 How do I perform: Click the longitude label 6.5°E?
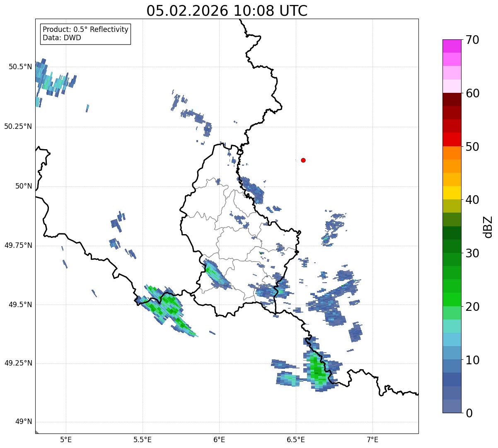(x=296, y=439)
